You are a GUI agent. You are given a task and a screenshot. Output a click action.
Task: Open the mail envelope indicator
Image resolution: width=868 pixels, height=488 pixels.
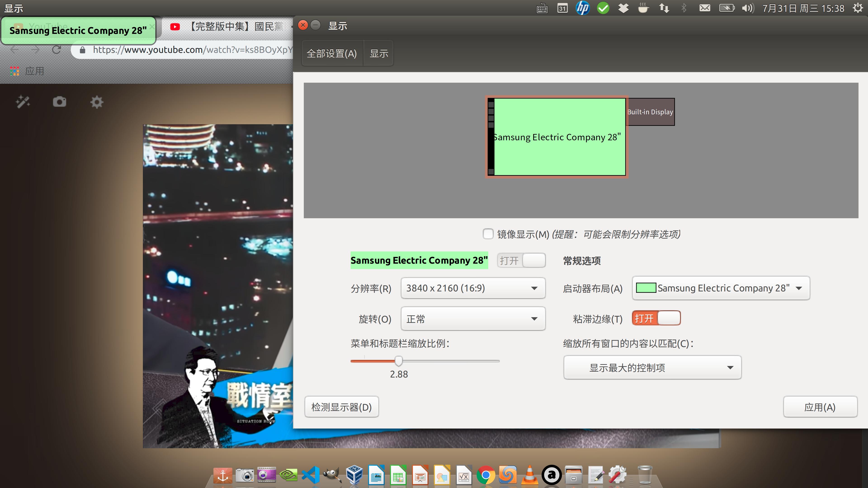tap(705, 8)
